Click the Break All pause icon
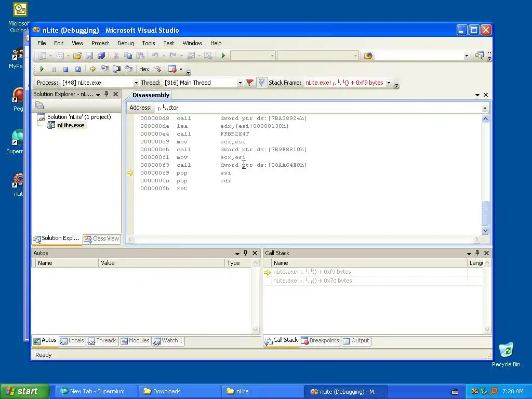This screenshot has height=399, width=532. tap(54, 69)
